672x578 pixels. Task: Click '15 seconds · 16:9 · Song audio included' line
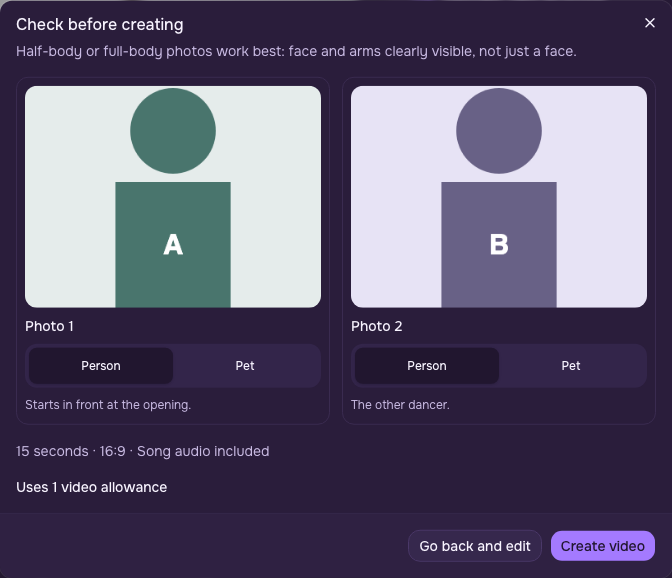143,451
